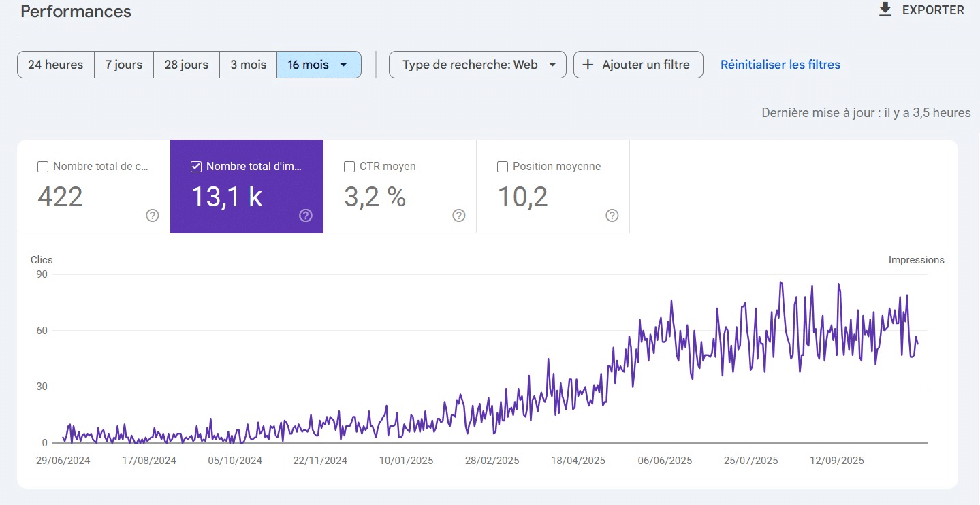Switch to the 7 jours range

pyautogui.click(x=124, y=65)
